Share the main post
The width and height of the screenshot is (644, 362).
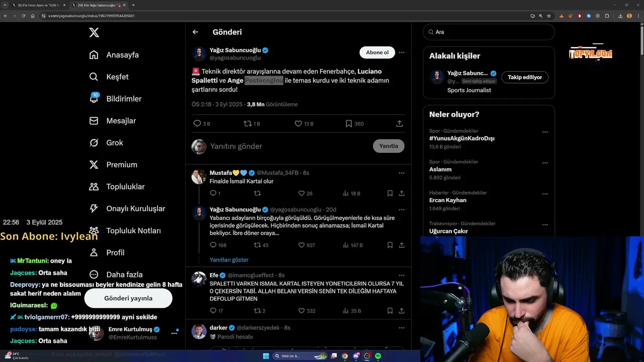399,124
